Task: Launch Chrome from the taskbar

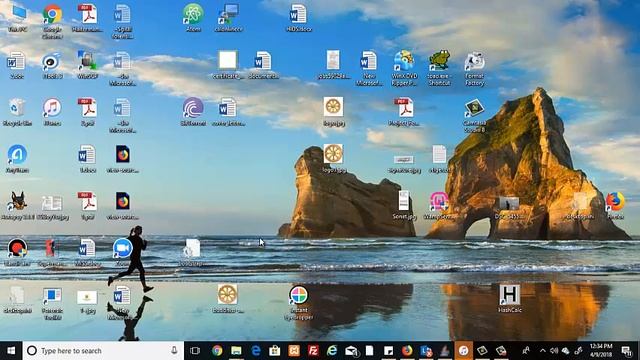Action: coord(217,351)
